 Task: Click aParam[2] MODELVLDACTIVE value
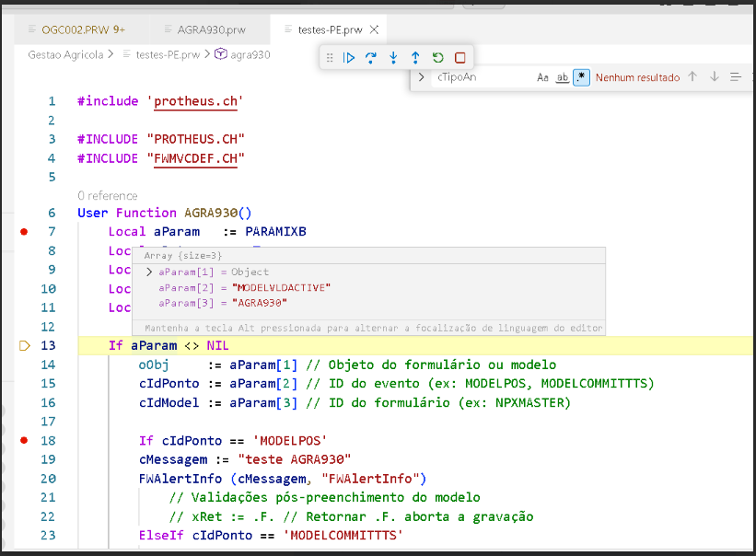tap(281, 287)
